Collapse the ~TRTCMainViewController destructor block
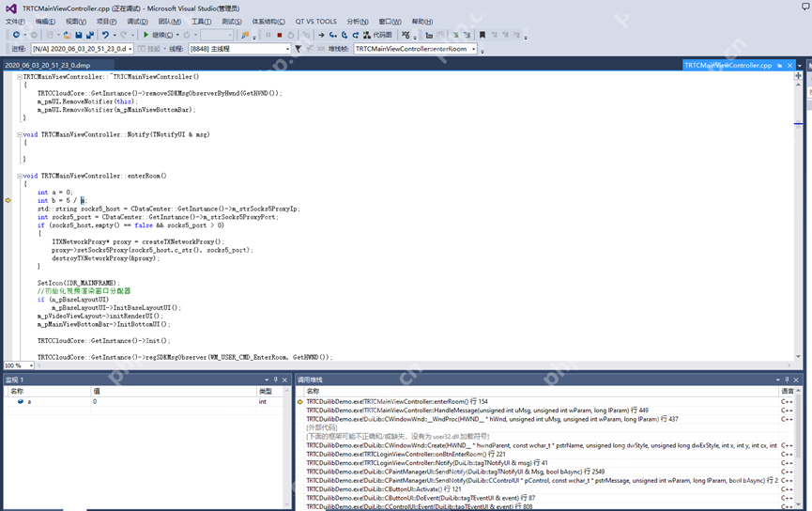 20,77
